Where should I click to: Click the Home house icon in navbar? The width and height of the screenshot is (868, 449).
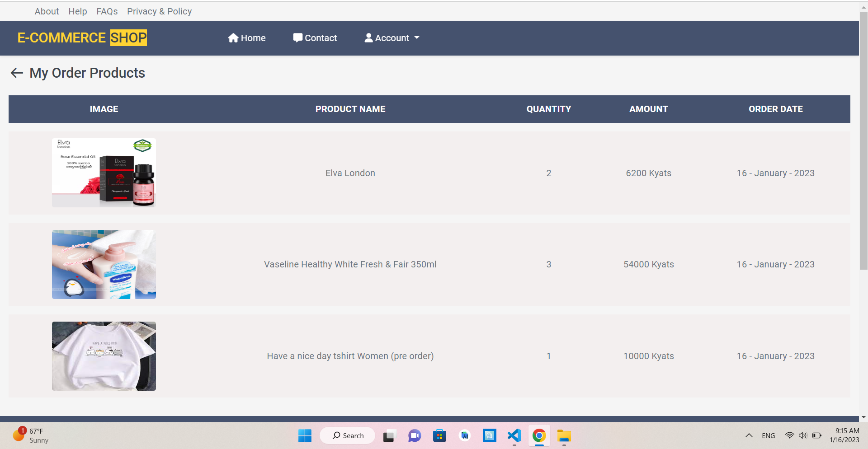(x=233, y=38)
